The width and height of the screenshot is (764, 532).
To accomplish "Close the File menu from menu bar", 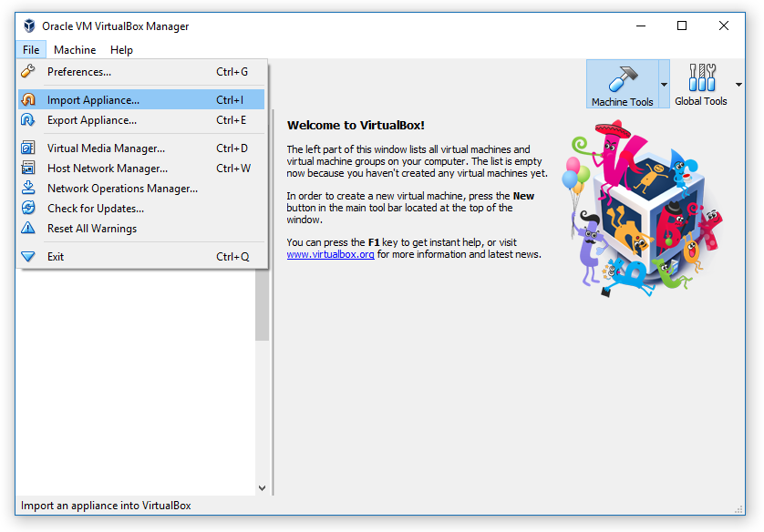I will (31, 50).
